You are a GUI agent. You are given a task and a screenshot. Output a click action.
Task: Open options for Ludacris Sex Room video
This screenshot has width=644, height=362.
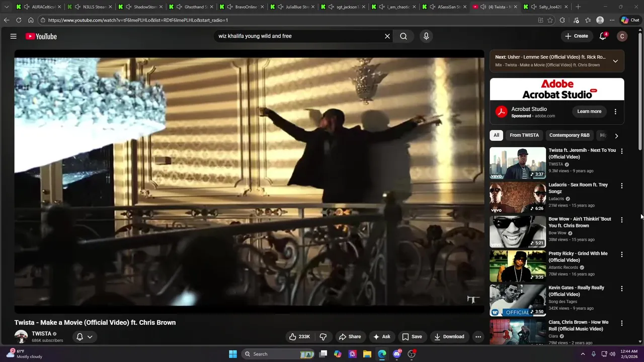(622, 186)
